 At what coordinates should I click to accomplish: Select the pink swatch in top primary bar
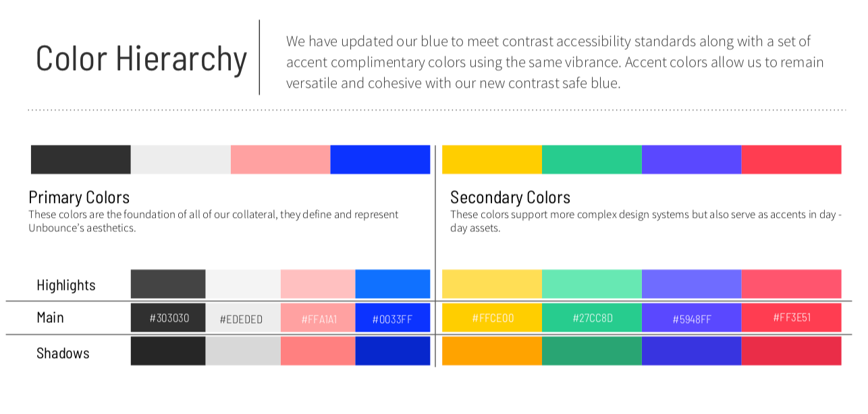tap(281, 160)
